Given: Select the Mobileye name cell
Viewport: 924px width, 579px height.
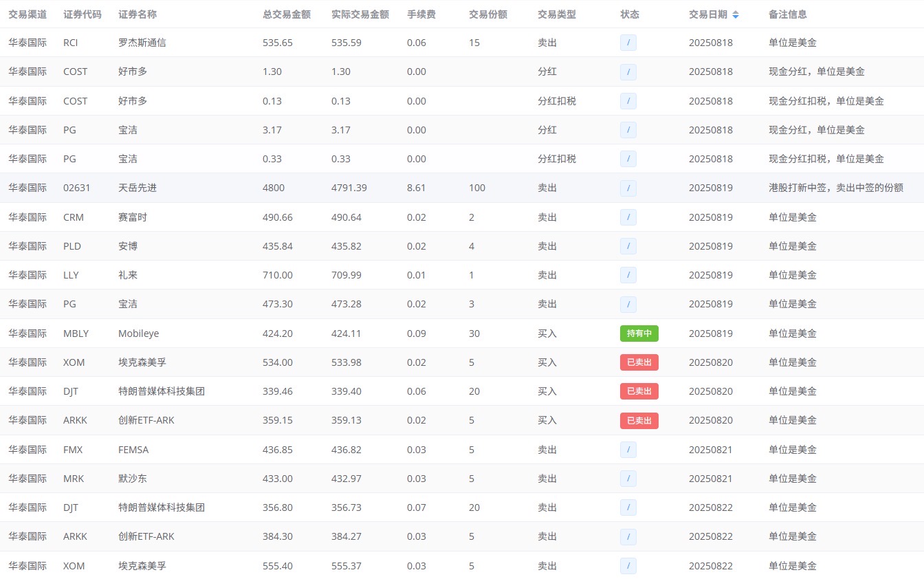Looking at the screenshot, I should pos(139,334).
